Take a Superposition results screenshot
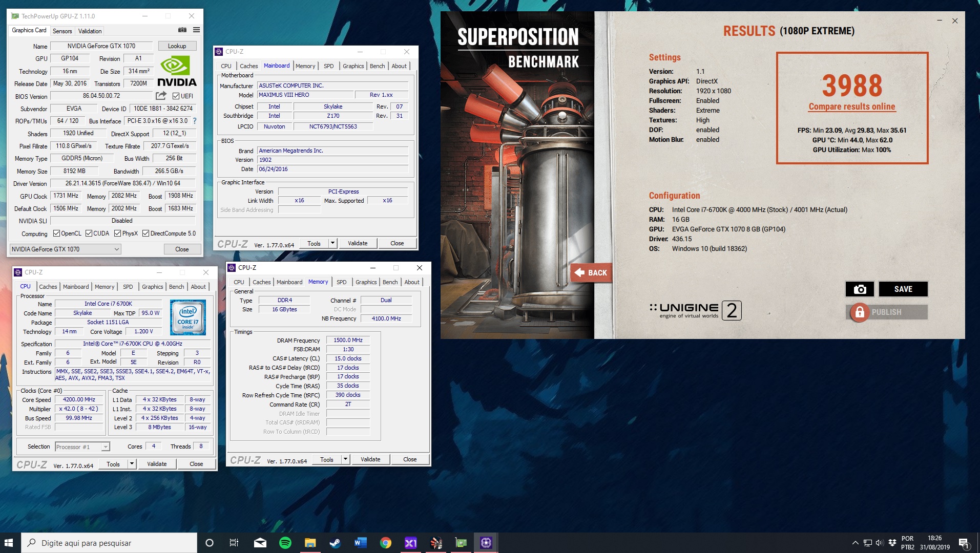This screenshot has width=980, height=553. click(x=860, y=289)
